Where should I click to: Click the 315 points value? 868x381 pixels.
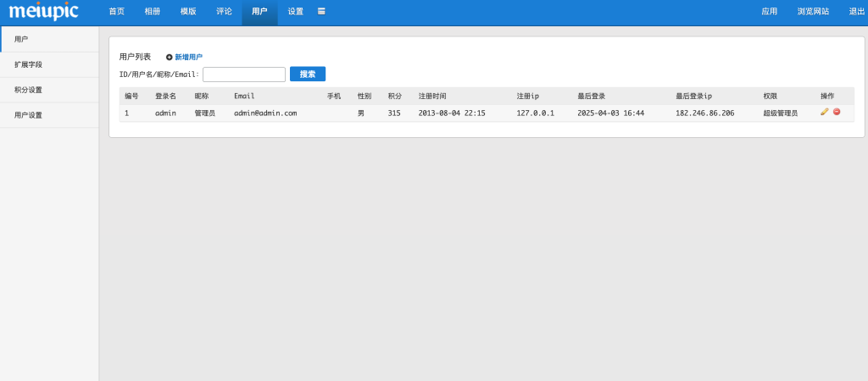click(x=394, y=113)
